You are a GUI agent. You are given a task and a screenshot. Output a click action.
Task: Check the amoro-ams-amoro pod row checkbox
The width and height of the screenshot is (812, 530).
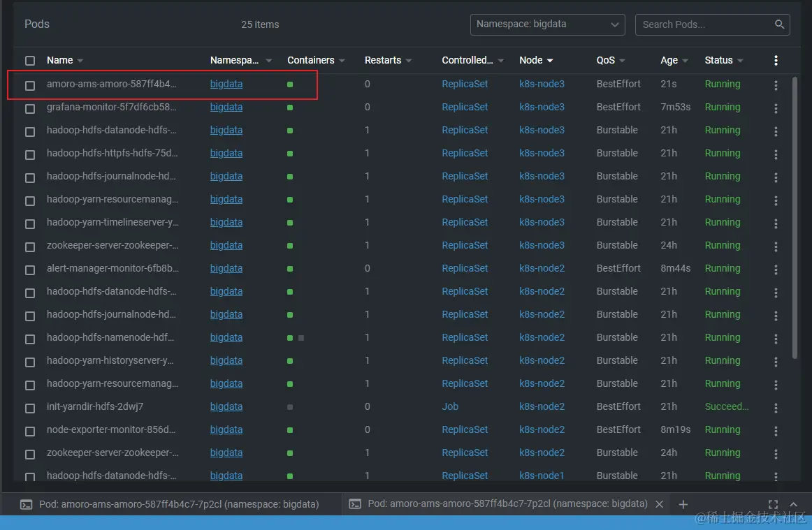[x=30, y=85]
